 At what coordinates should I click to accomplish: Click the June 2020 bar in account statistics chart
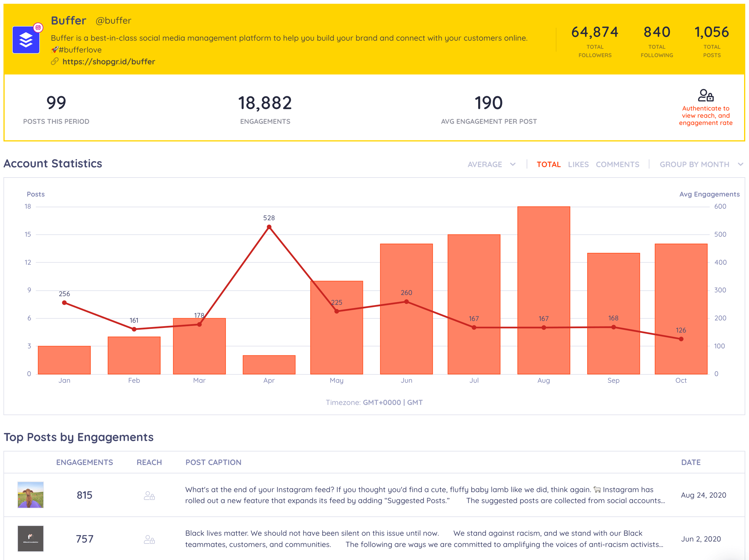[406, 306]
